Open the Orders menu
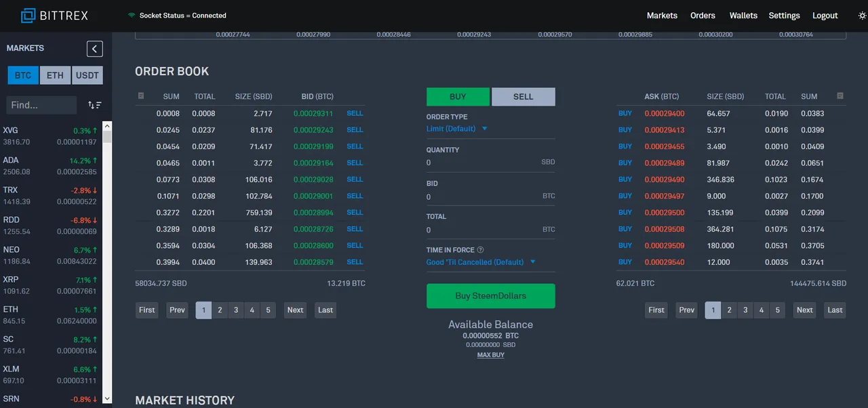This screenshot has height=408, width=868. coord(703,16)
